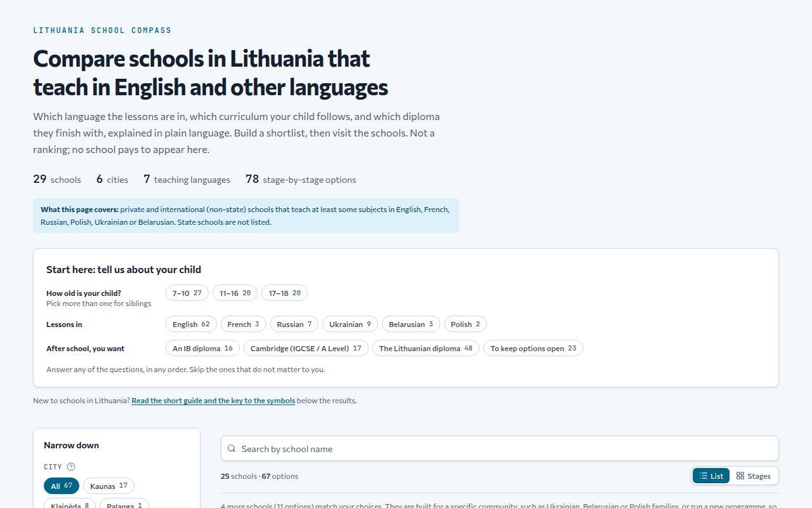
Task: Click the '25 schools · 67 options' count
Action: 259,476
